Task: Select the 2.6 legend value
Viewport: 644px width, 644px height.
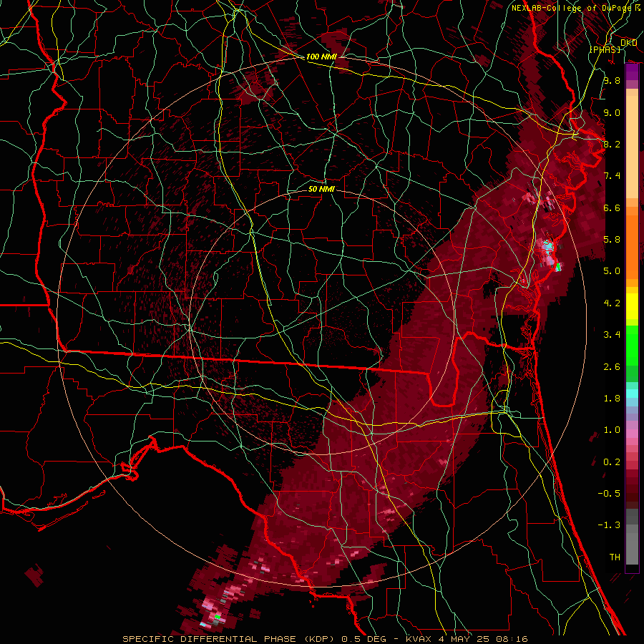Action: coord(612,367)
